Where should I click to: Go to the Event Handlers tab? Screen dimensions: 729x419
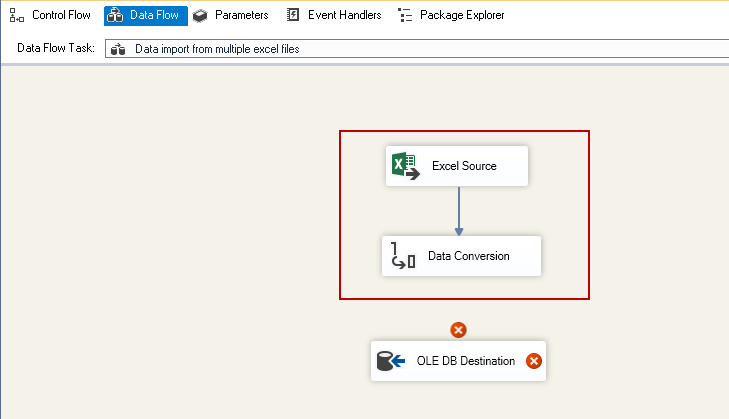pos(344,16)
